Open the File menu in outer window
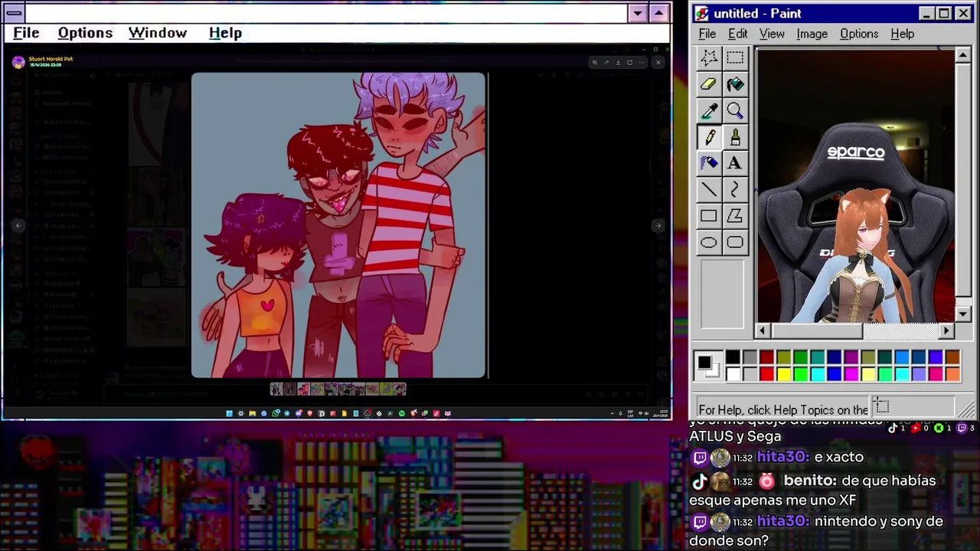This screenshot has width=980, height=551. [26, 33]
